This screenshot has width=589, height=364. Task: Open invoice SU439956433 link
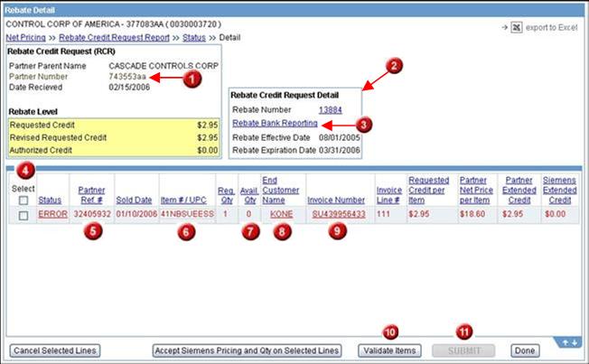tap(339, 214)
